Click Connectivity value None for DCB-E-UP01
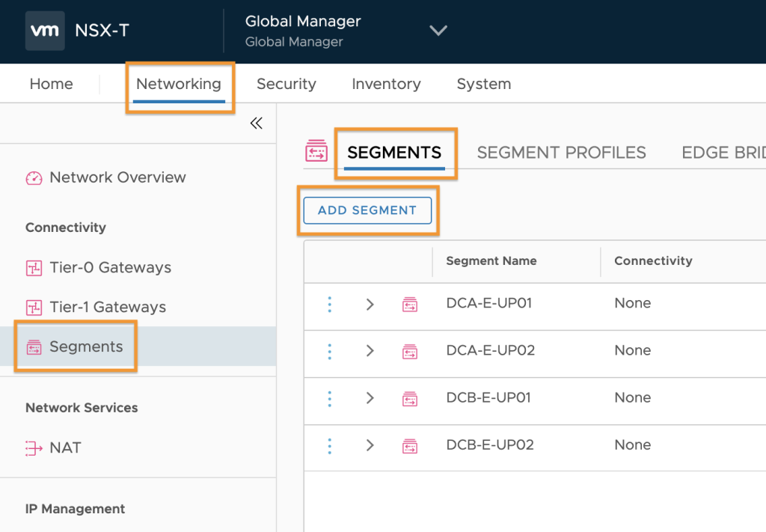 click(x=633, y=397)
